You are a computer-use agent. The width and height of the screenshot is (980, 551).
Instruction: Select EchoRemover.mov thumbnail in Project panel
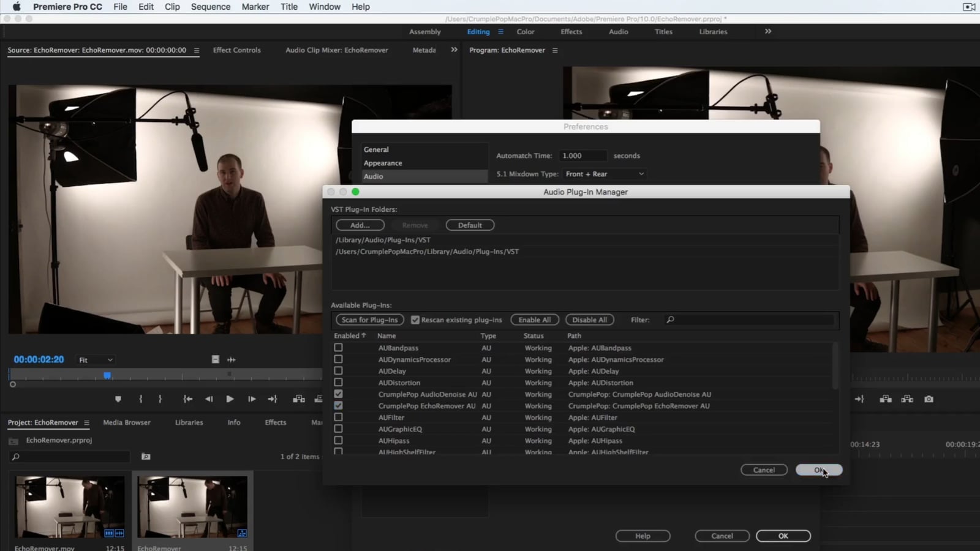point(70,508)
